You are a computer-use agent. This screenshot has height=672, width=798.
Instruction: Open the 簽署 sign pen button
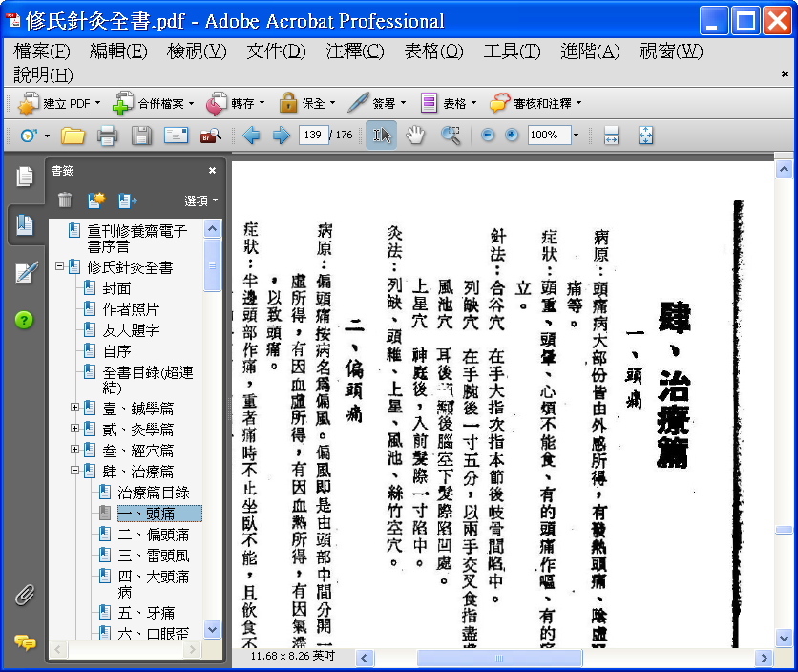(x=377, y=104)
